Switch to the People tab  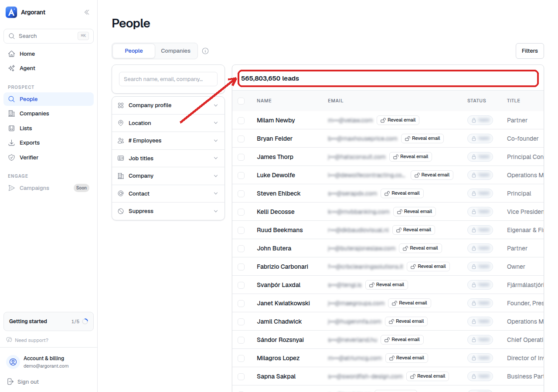pyautogui.click(x=134, y=51)
